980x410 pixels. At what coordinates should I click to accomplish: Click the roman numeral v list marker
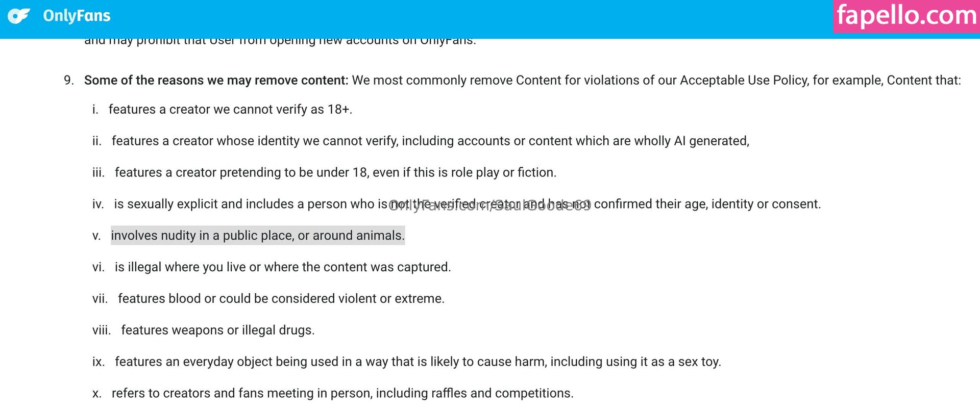96,236
